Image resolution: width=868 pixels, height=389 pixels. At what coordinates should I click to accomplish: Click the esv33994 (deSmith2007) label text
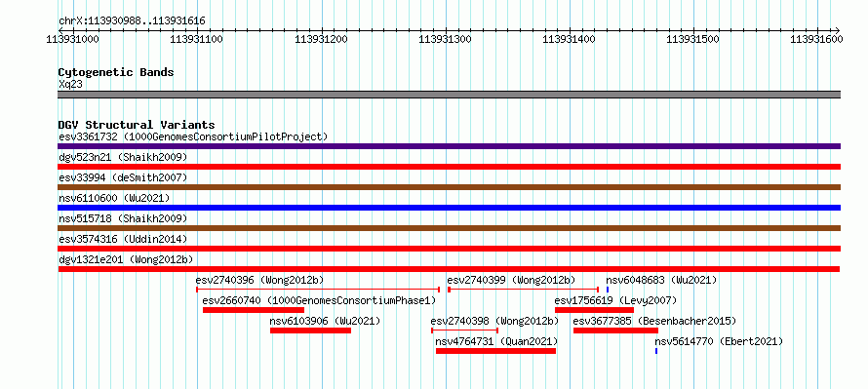(123, 177)
